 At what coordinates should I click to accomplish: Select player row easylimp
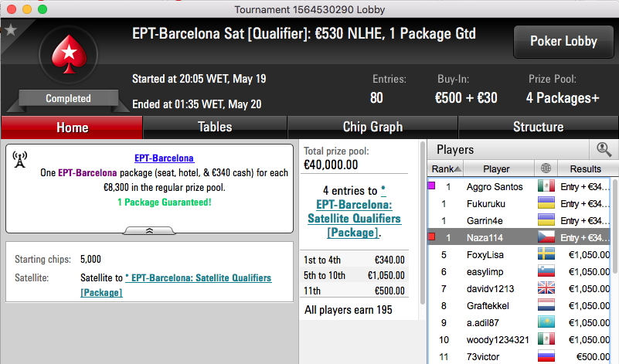pyautogui.click(x=519, y=271)
